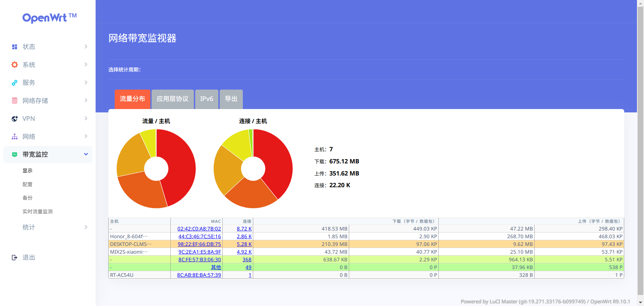
Task: Switch to the 应用层协议 tab
Action: click(172, 99)
